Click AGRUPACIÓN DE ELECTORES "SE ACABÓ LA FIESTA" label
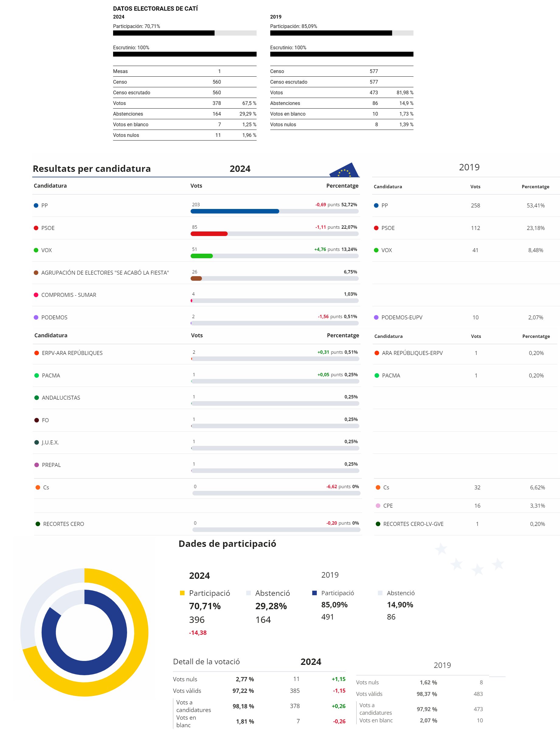This screenshot has height=740, width=560. [105, 273]
